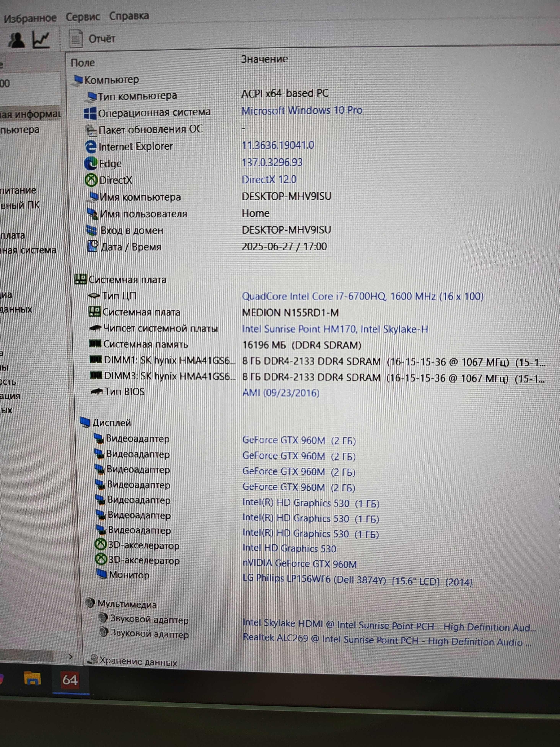This screenshot has height=747, width=560.
Task: Open the Realtek ALC269 audio link
Action: click(x=387, y=640)
